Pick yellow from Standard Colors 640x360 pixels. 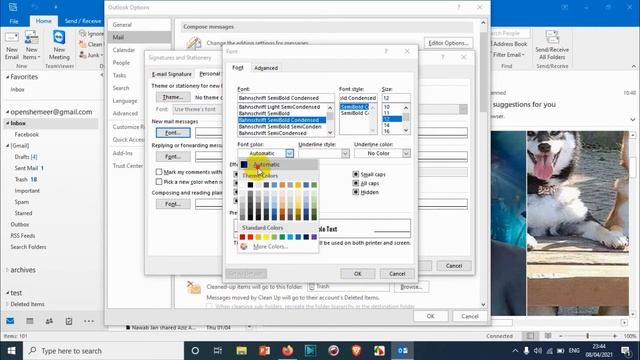click(x=266, y=237)
